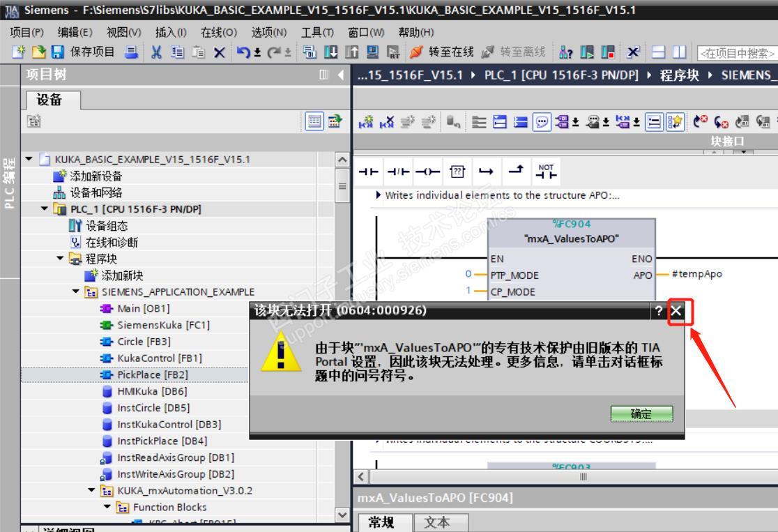Click the 在项目中搜索 search field
This screenshot has height=532, width=778.
738,52
